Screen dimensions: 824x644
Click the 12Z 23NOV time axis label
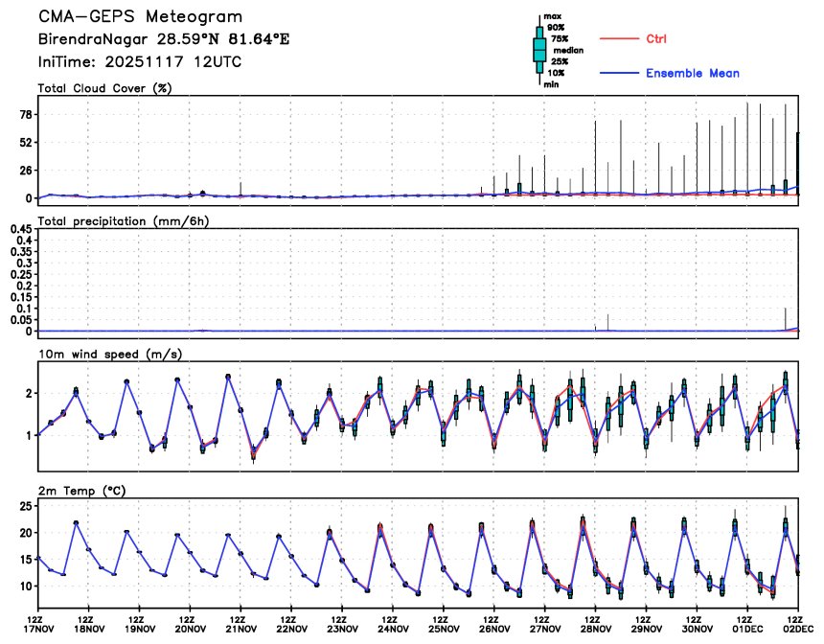(x=342, y=625)
